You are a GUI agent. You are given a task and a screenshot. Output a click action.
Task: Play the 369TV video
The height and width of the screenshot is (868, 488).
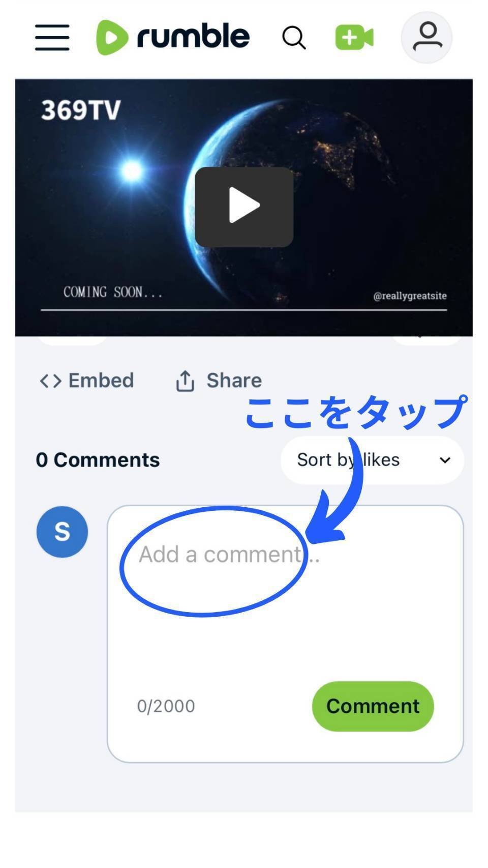coord(244,207)
